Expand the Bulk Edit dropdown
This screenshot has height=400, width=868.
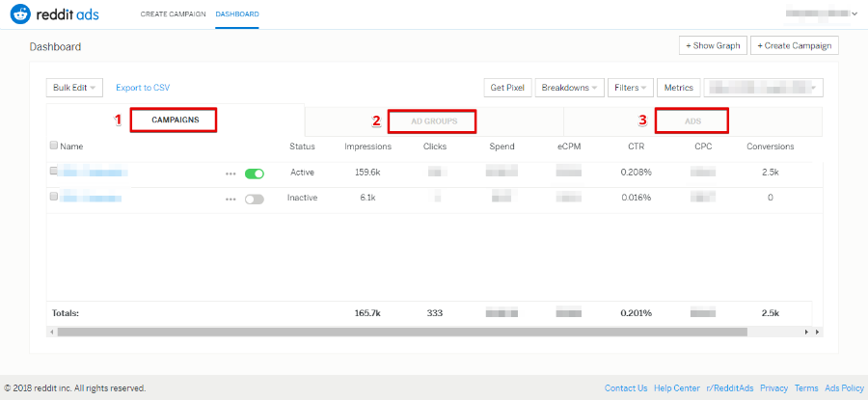[74, 88]
